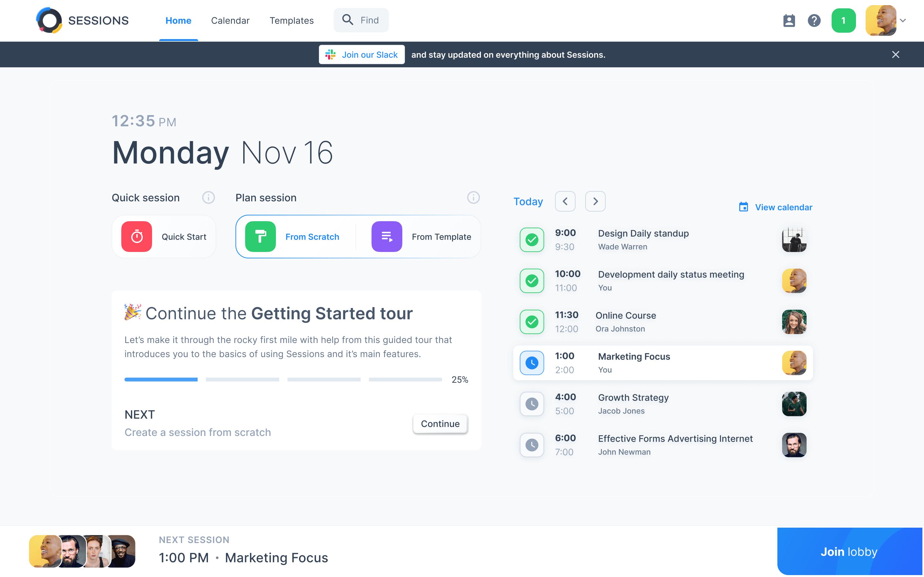Open the help question mark icon

[x=814, y=21]
